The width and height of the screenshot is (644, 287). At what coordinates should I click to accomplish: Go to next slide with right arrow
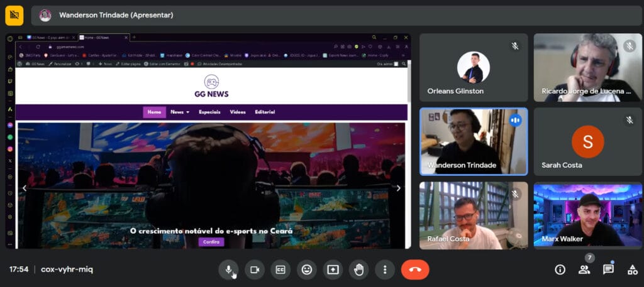click(398, 188)
